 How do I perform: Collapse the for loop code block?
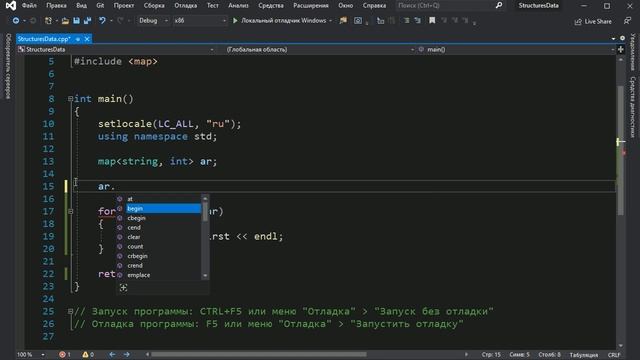tap(71, 211)
